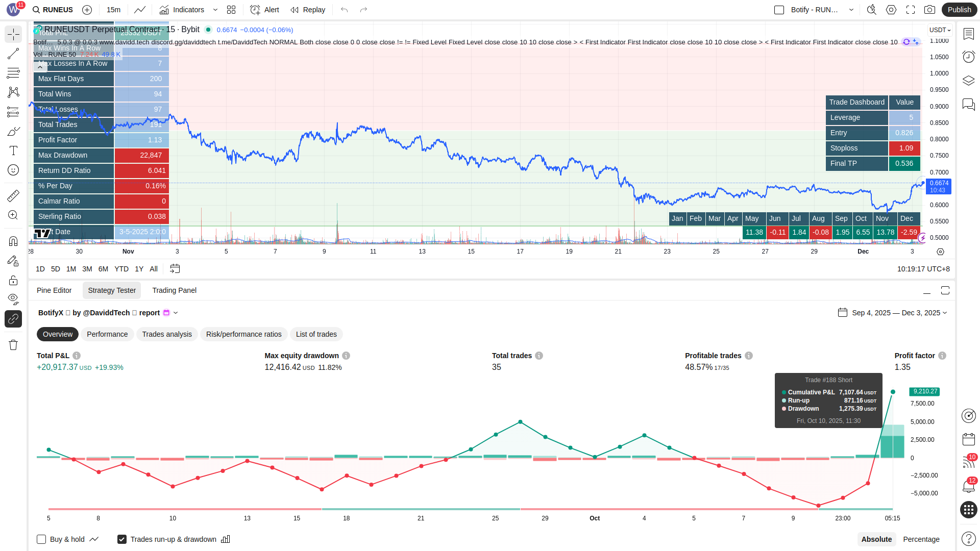Enable the Buy & hold checkbox
Screen dimensions: 980x551
41,539
